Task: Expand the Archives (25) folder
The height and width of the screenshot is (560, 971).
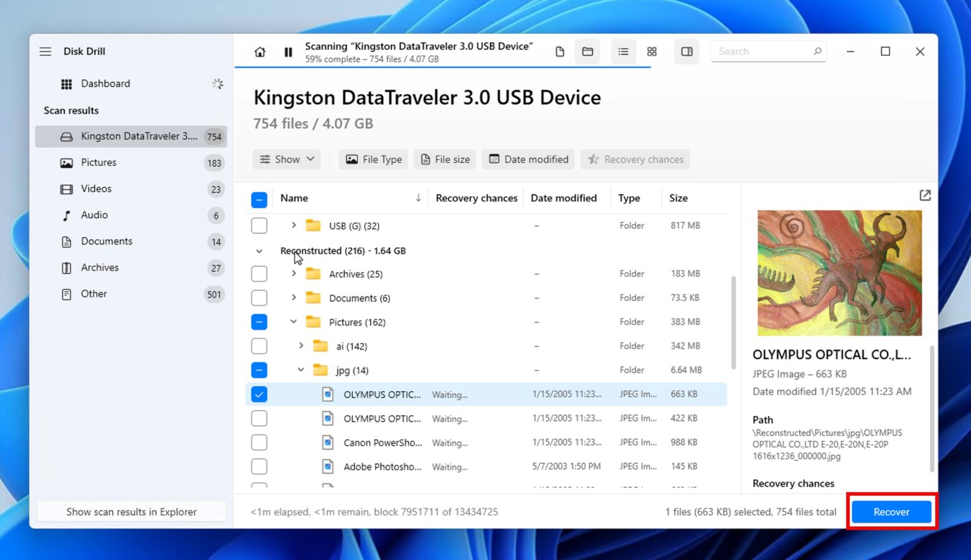Action: point(293,273)
